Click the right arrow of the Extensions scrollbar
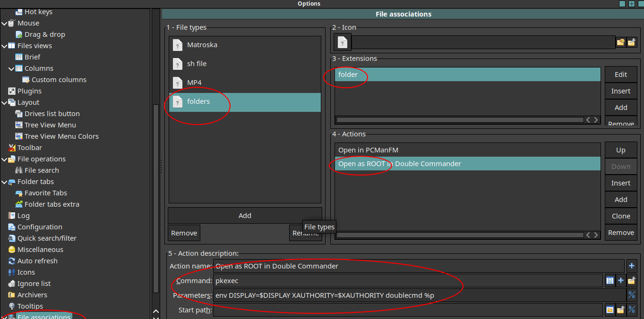The height and width of the screenshot is (319, 644). pos(596,120)
